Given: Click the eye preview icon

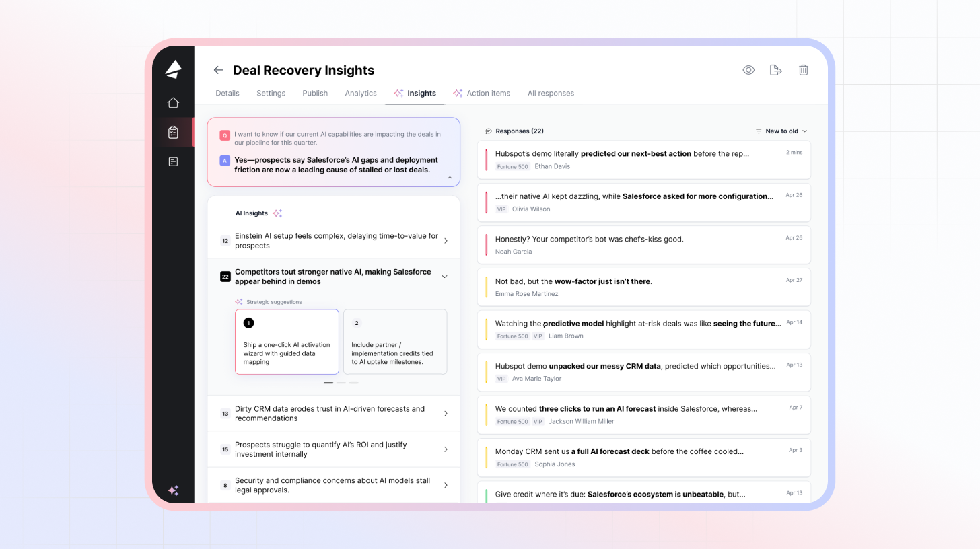Looking at the screenshot, I should [x=748, y=70].
